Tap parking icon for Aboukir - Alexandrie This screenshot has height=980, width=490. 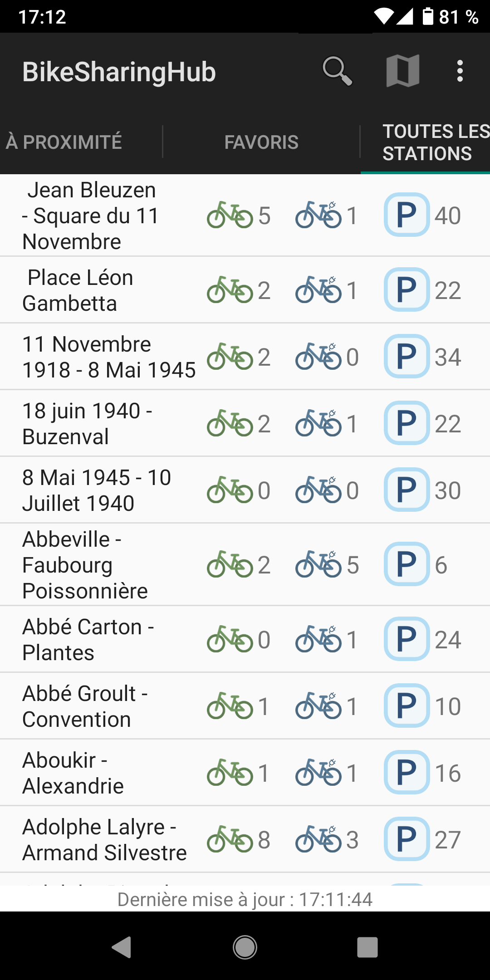(x=407, y=772)
